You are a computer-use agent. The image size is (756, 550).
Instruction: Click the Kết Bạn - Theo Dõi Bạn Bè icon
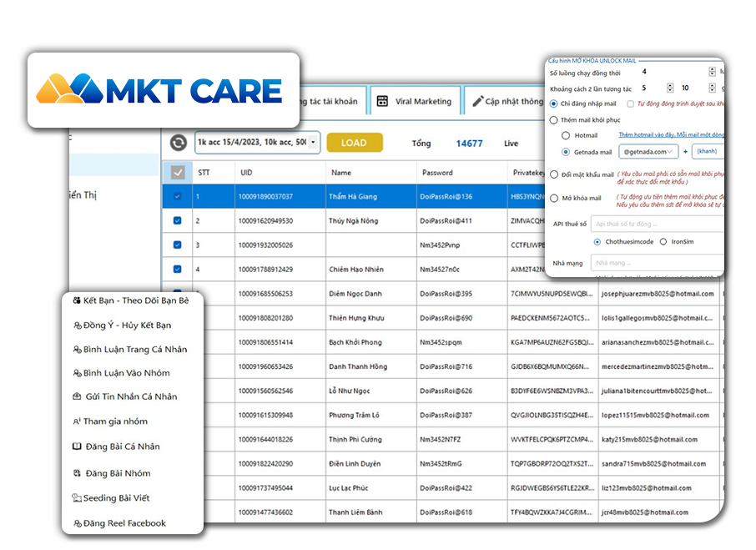(77, 300)
